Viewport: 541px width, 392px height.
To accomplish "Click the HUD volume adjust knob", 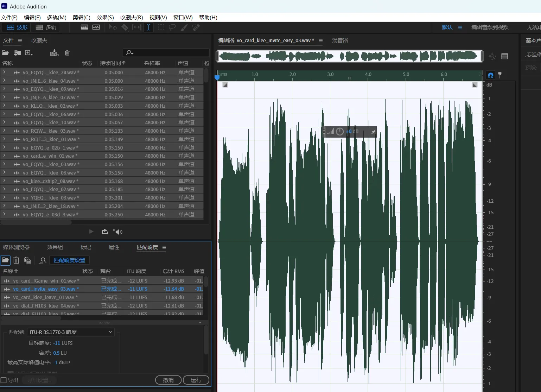I will tap(339, 131).
